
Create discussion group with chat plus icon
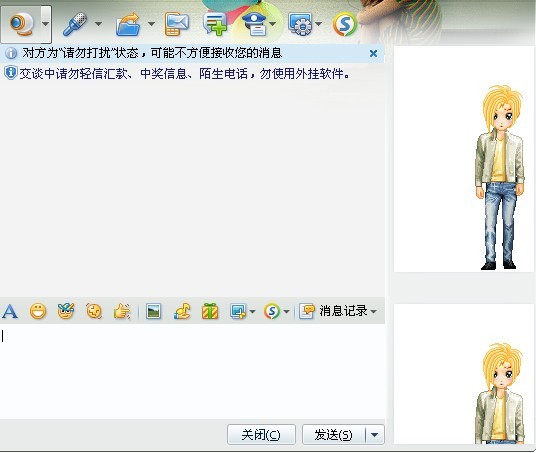[215, 24]
